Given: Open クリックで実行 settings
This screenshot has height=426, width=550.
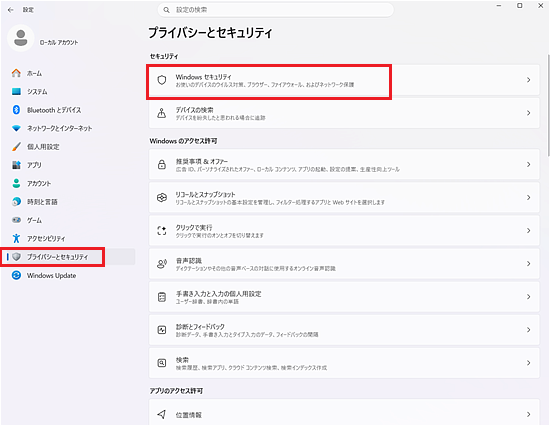Looking at the screenshot, I should [x=344, y=231].
